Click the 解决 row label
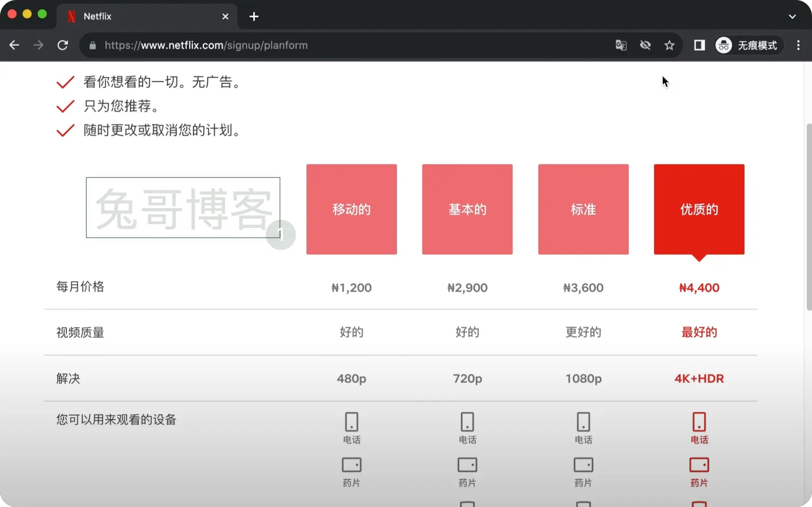Image resolution: width=812 pixels, height=507 pixels. click(68, 378)
